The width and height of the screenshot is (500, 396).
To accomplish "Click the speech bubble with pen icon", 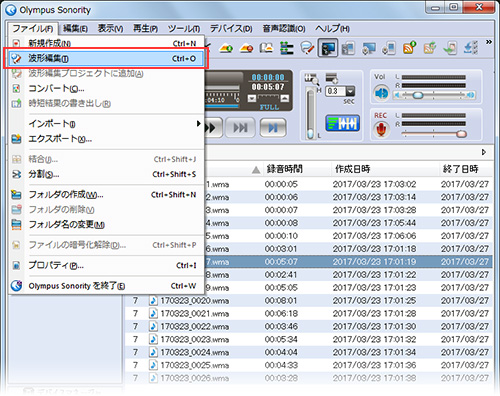I will [x=307, y=48].
